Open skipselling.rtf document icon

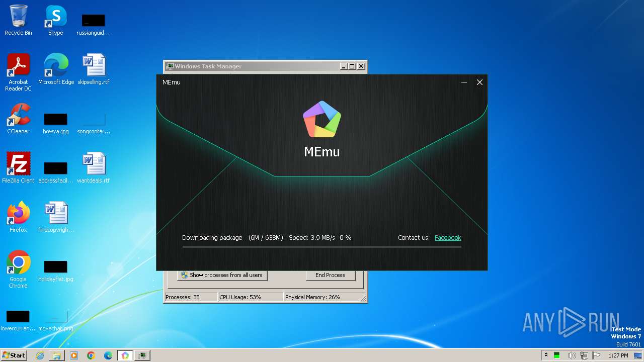tap(93, 69)
